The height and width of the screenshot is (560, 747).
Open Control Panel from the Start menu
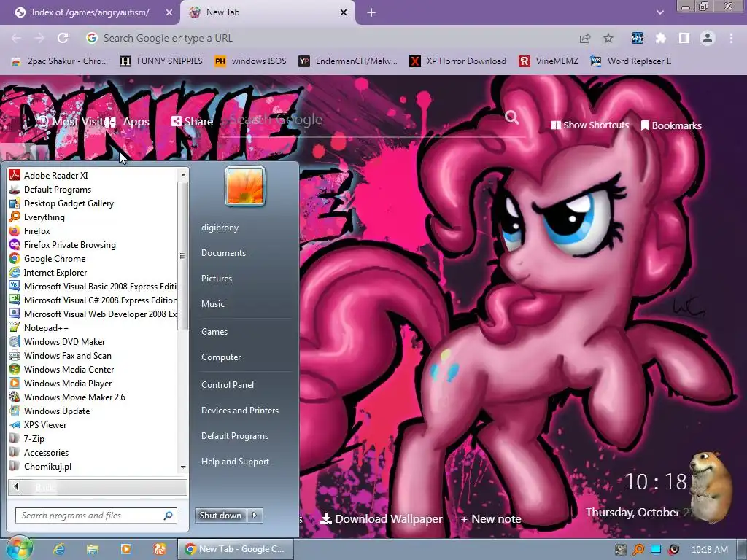pyautogui.click(x=228, y=385)
